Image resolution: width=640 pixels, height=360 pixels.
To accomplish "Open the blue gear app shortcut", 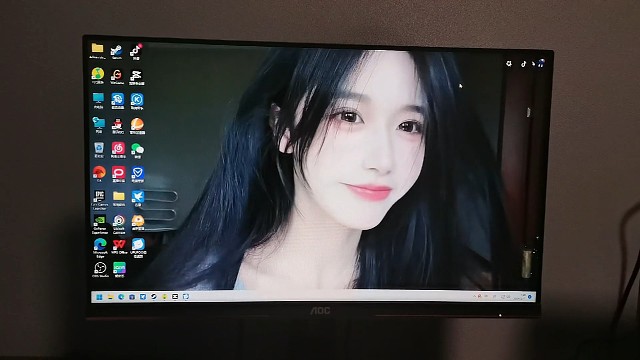I will click(x=118, y=99).
